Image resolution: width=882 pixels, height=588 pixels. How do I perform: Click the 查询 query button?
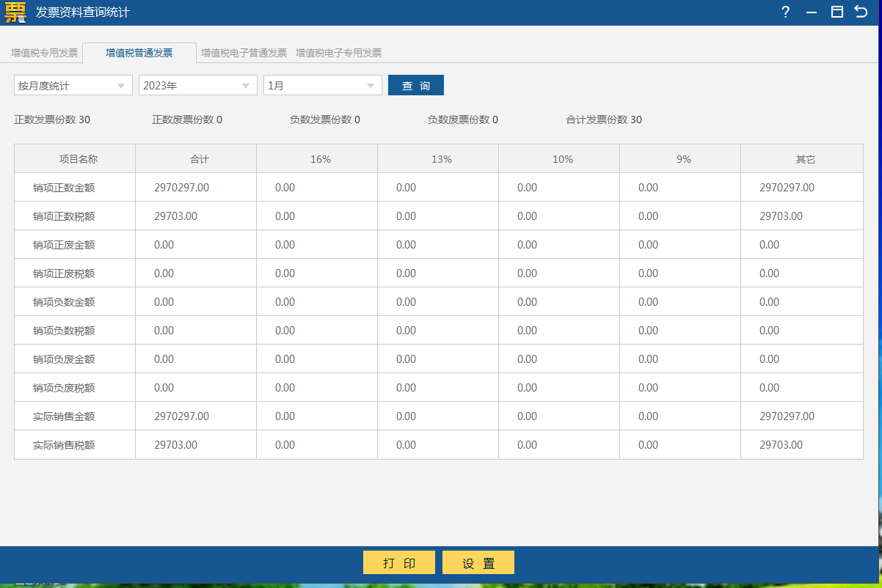(415, 86)
